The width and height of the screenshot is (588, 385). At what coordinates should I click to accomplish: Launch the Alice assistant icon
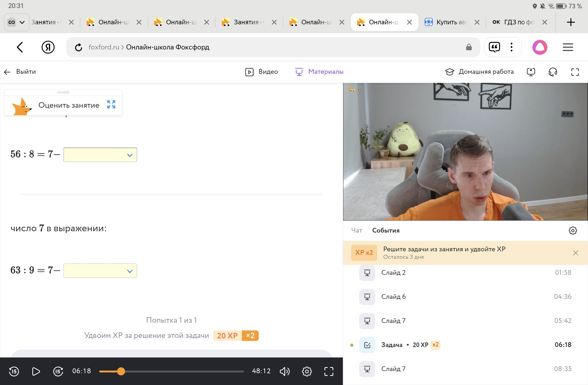(540, 47)
